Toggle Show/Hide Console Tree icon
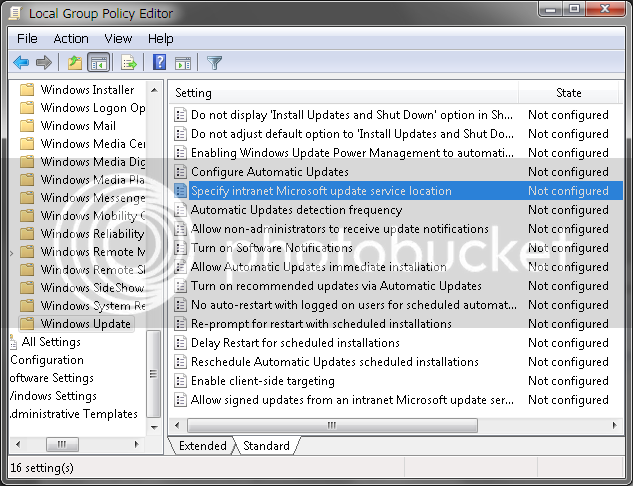633x486 pixels. point(99,63)
